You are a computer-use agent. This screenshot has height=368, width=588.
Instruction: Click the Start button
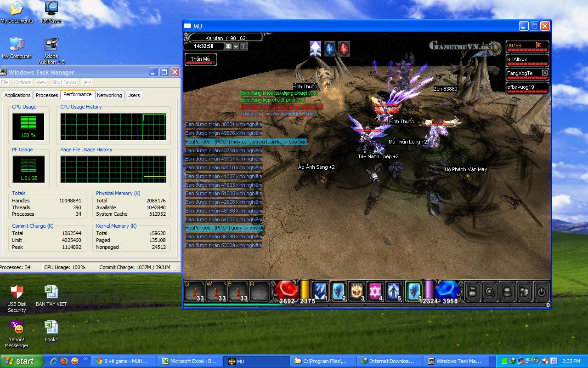(x=22, y=361)
